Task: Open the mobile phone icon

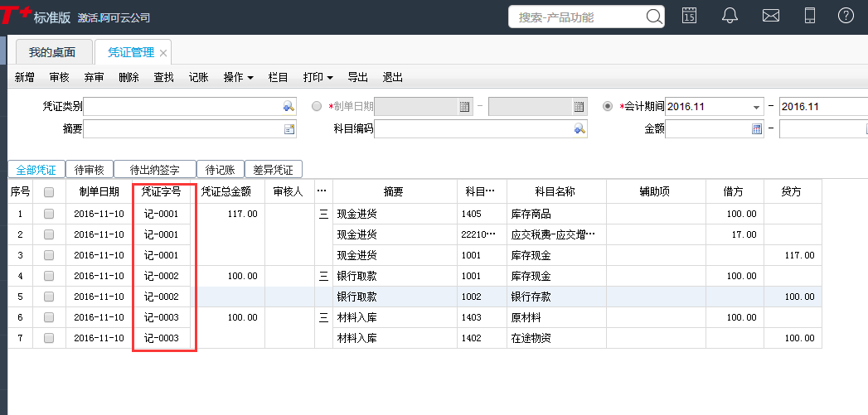Action: tap(810, 16)
